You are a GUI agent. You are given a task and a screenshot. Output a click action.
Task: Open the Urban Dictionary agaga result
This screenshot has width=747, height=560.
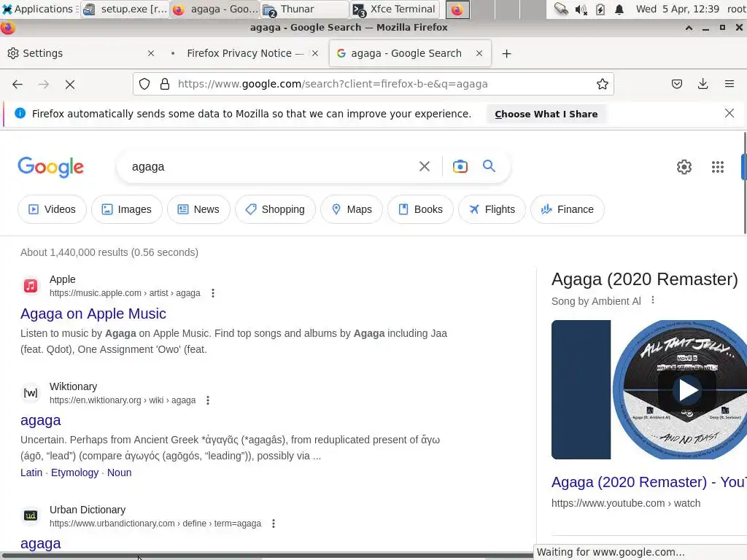[x=41, y=544]
